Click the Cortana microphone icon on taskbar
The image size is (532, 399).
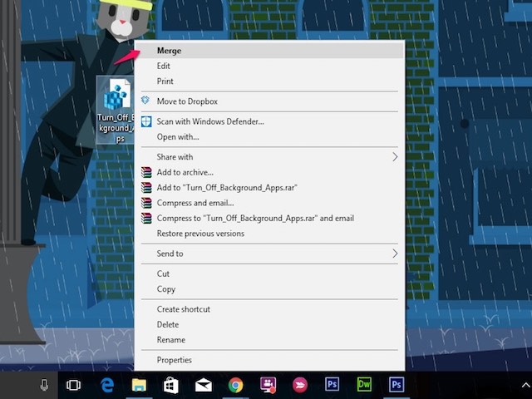44,385
